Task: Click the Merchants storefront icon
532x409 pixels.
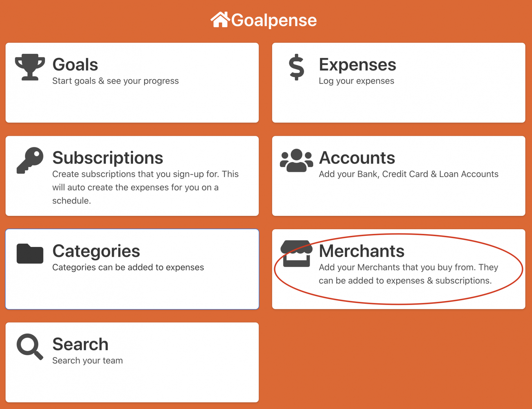Action: point(296,254)
